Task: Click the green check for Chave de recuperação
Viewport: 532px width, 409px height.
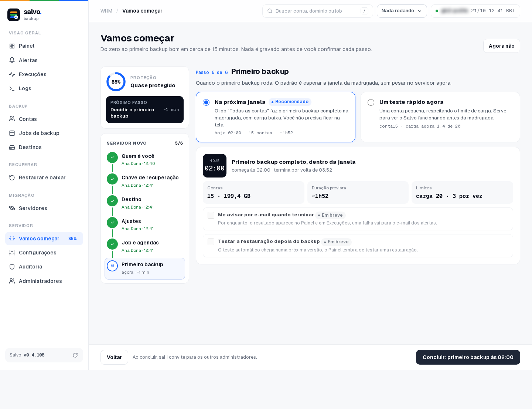Action: coord(112,179)
